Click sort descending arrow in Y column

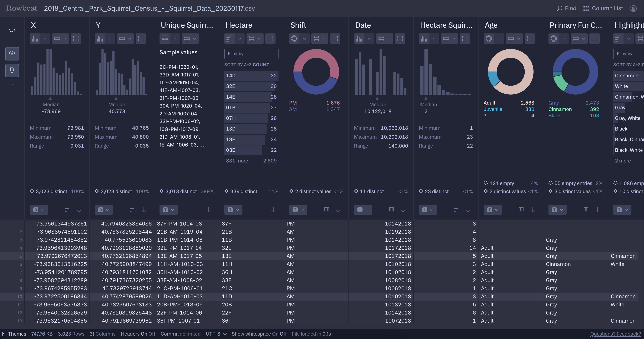[x=144, y=210]
